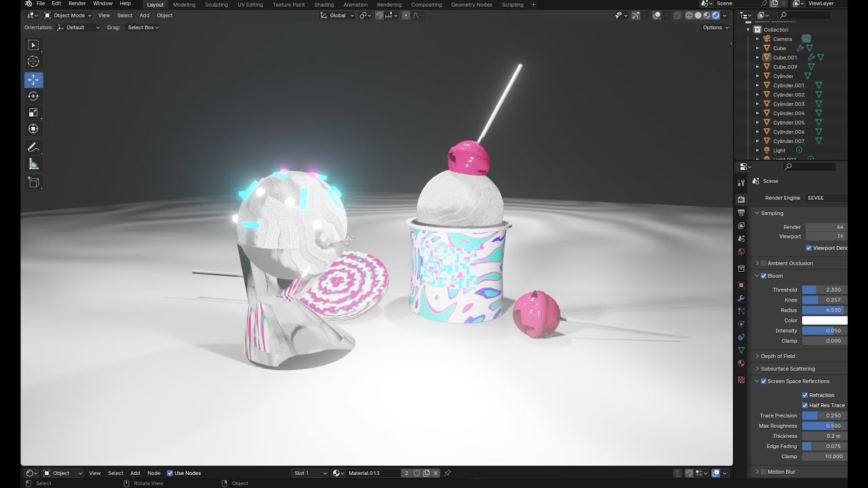The image size is (868, 488).
Task: Open the Drag Select Box dropdown
Action: [143, 28]
